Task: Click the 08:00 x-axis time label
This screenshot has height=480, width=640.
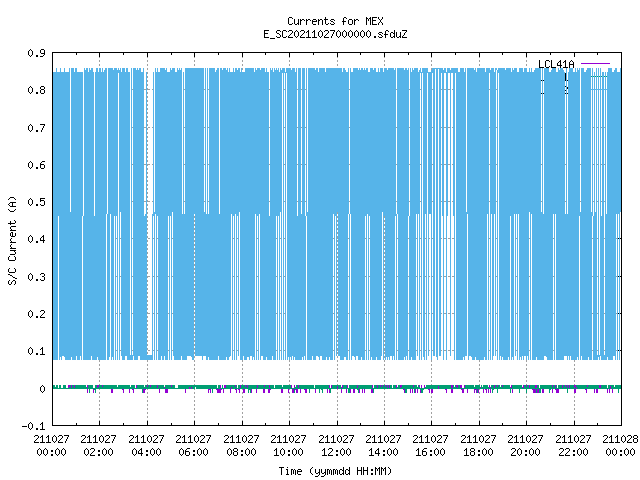Action: click(241, 452)
